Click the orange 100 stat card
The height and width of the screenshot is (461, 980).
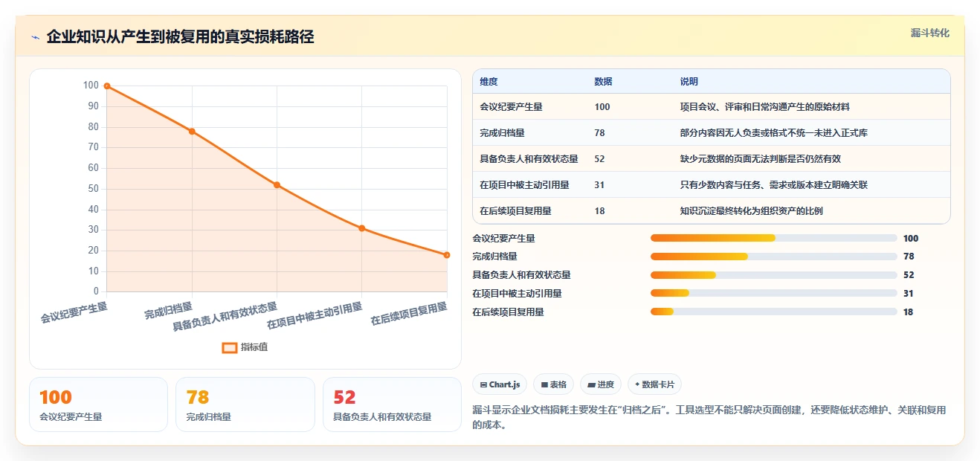pyautogui.click(x=98, y=404)
